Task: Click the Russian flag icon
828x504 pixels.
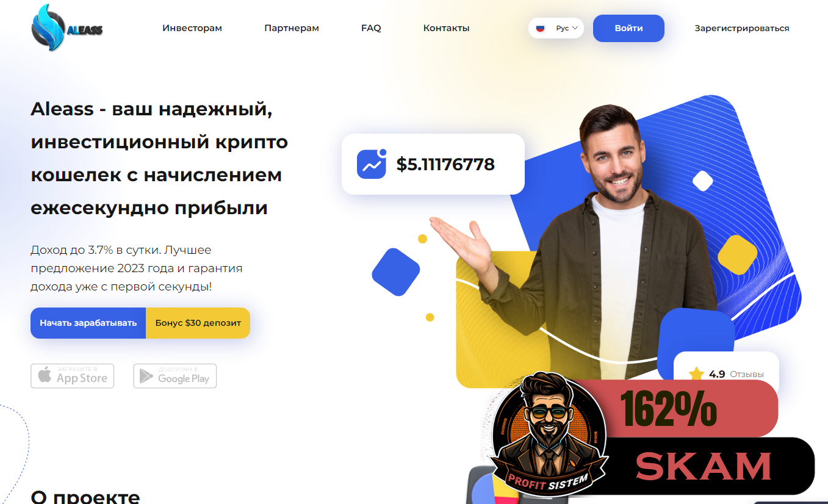Action: pos(540,28)
